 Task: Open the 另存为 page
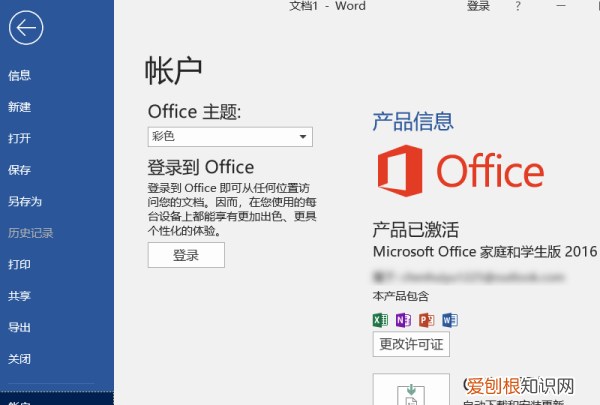coord(25,201)
